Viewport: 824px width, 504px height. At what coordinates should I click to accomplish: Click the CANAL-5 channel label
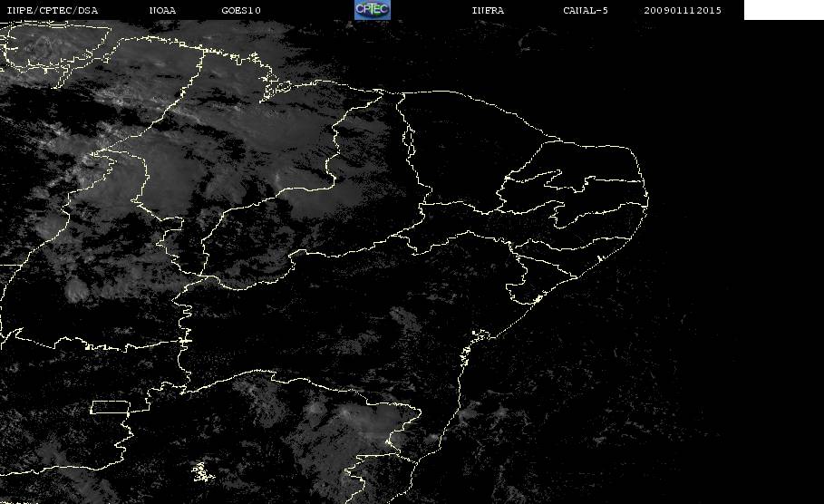click(586, 11)
